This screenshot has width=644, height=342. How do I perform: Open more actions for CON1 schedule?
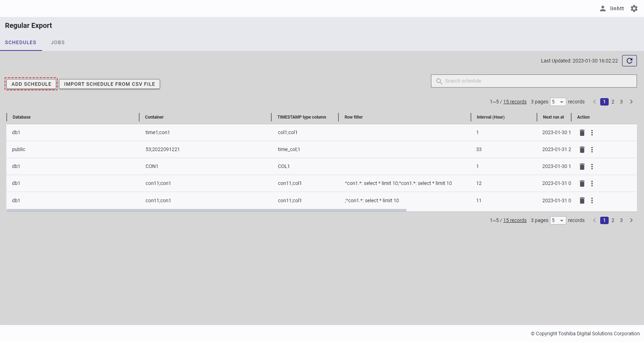(x=592, y=167)
